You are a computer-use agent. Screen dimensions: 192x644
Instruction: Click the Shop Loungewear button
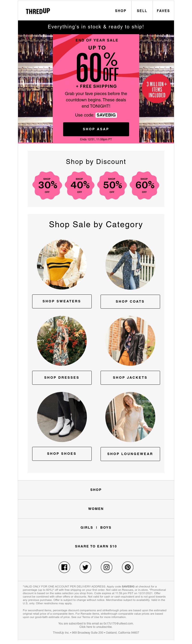point(130,454)
